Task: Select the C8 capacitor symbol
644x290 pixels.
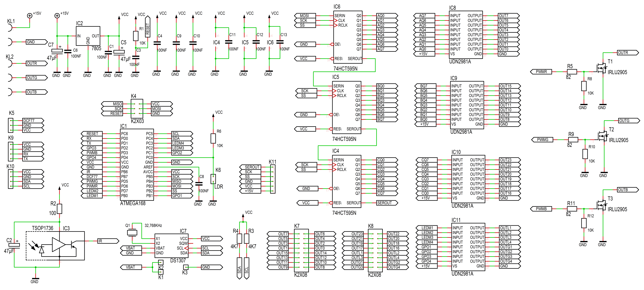Action: tap(199, 184)
